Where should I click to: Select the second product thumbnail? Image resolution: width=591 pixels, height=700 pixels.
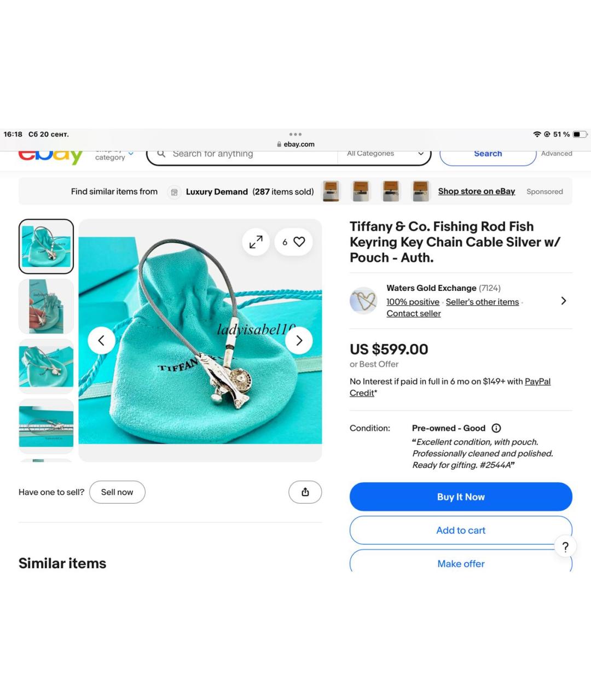(x=47, y=306)
